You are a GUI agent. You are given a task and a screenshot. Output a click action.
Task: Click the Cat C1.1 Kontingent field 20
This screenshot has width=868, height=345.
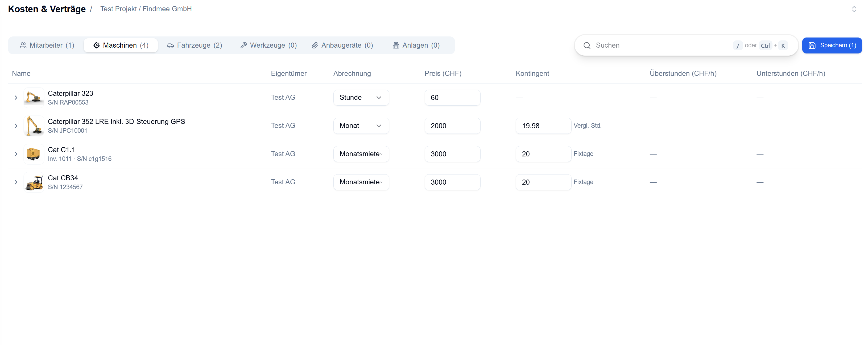pyautogui.click(x=543, y=154)
